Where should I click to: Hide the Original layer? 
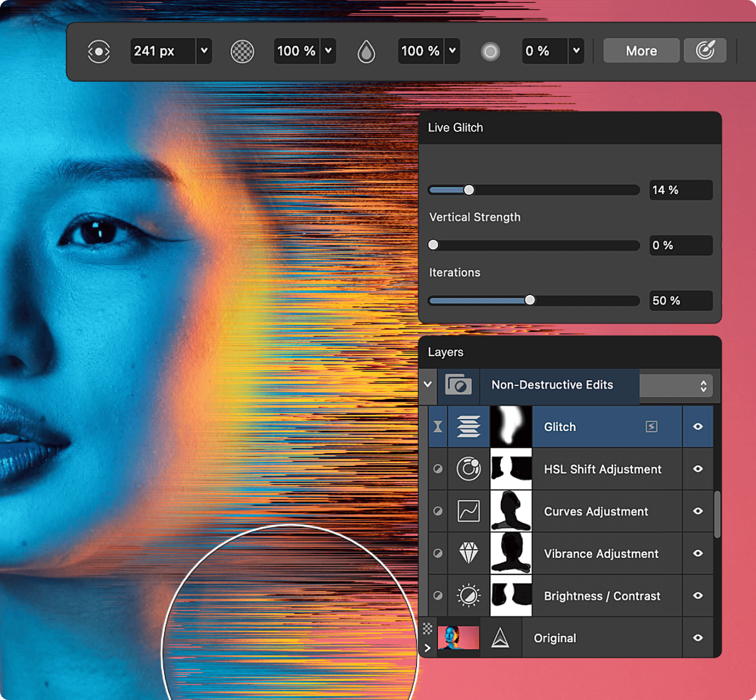coord(698,638)
